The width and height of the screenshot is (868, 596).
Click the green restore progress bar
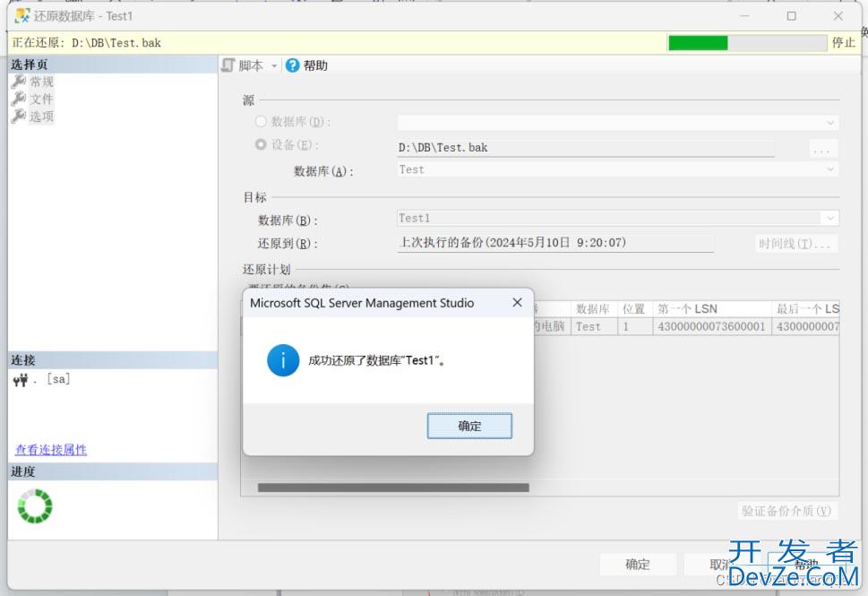click(x=747, y=43)
